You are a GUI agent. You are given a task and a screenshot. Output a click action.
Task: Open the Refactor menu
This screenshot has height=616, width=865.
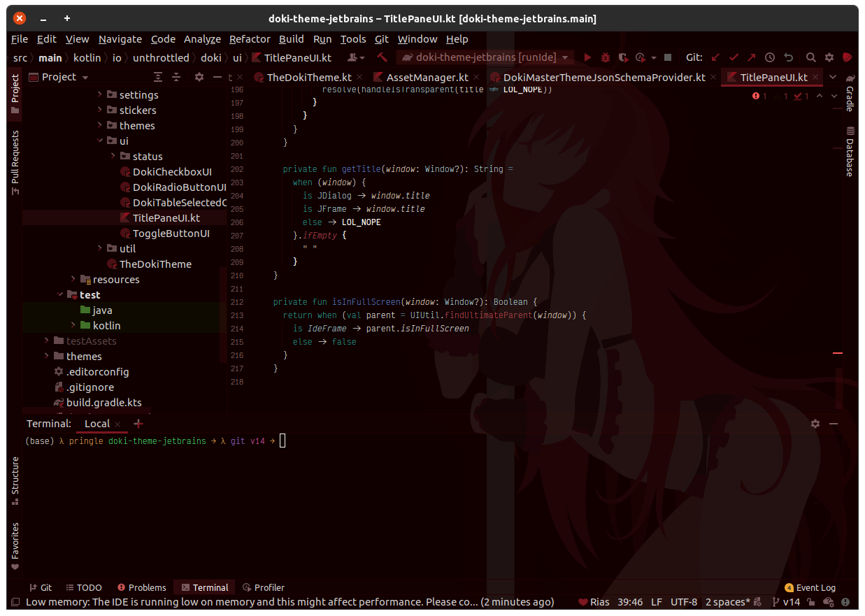(x=249, y=39)
